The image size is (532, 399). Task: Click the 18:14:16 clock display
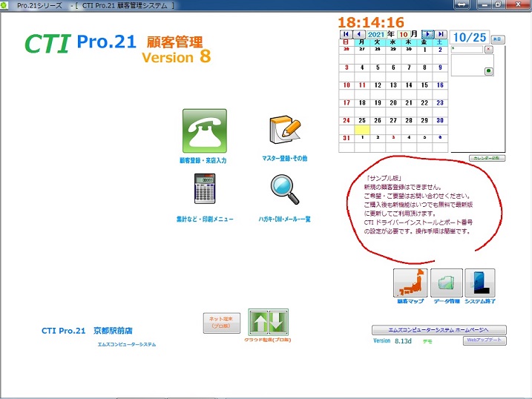coord(371,23)
